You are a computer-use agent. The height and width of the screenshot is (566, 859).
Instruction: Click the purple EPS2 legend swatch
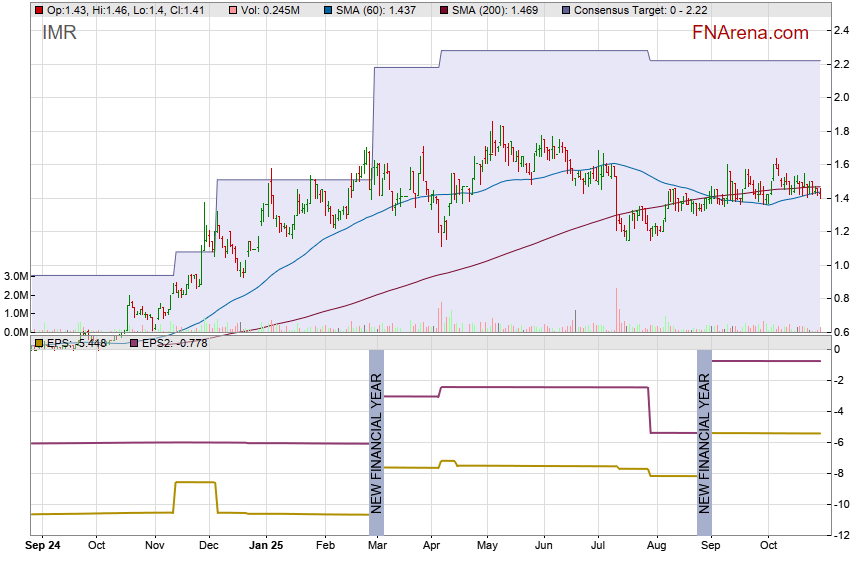tap(133, 343)
